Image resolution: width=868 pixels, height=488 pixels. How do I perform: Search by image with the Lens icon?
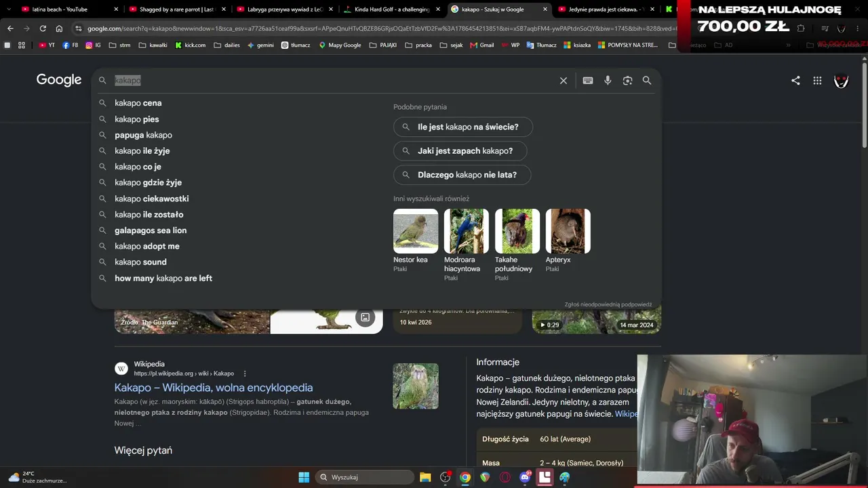(627, 81)
